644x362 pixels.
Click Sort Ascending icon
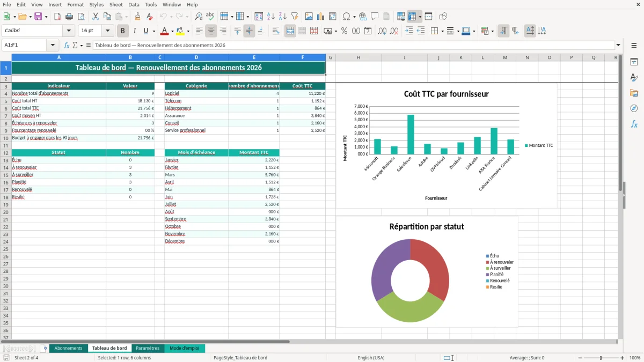pyautogui.click(x=271, y=17)
